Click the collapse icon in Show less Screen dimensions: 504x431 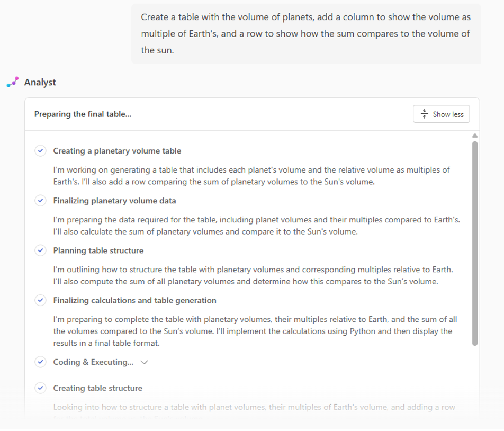(424, 114)
